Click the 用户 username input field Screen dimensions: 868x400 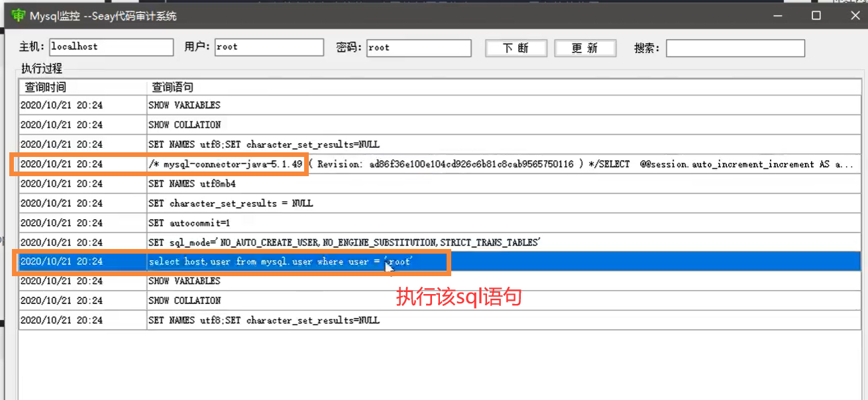click(x=269, y=47)
